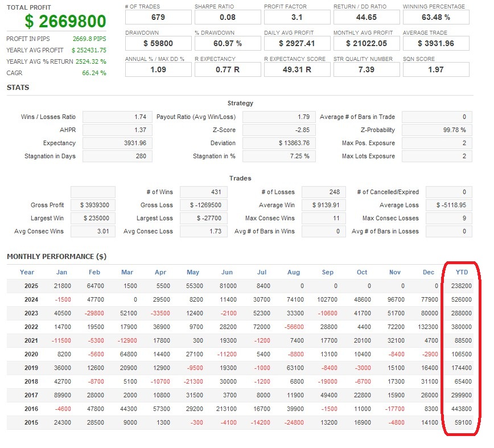494x448 pixels.
Task: Select Average Trade value $ 3931.96
Action: [436, 43]
